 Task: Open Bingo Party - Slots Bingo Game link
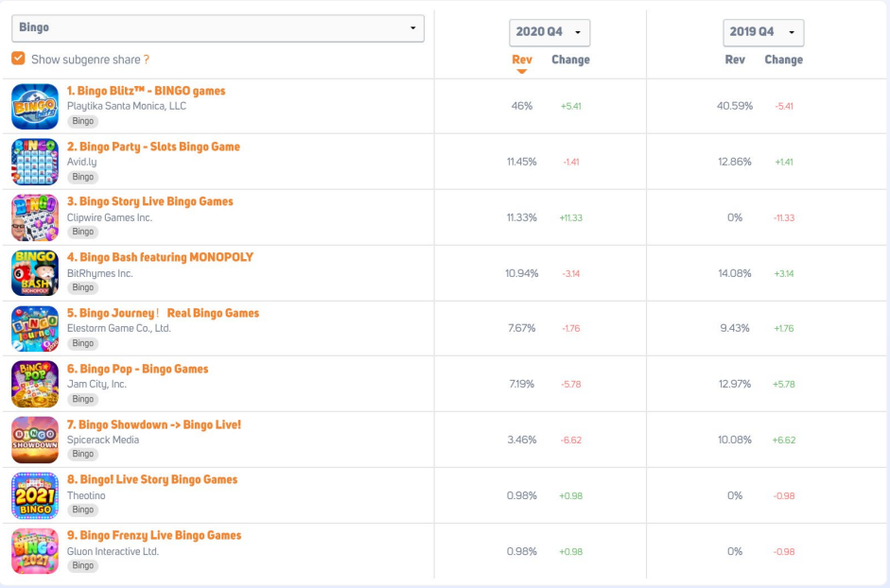(x=153, y=147)
